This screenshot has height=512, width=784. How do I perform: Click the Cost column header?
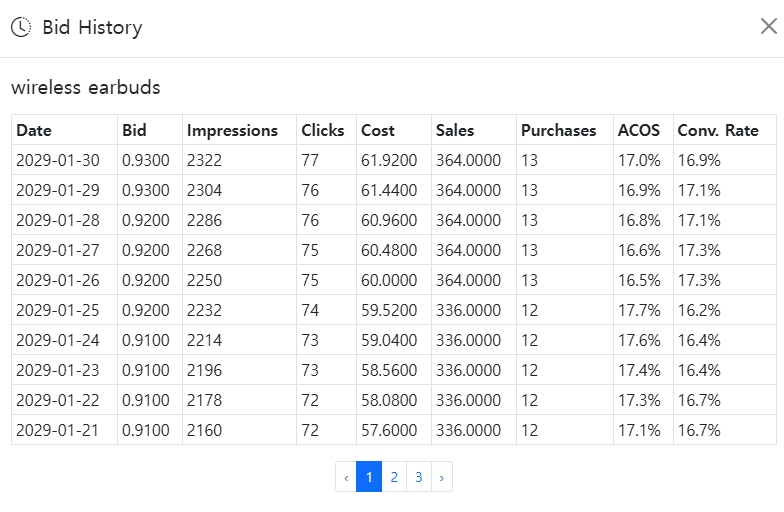pos(378,130)
